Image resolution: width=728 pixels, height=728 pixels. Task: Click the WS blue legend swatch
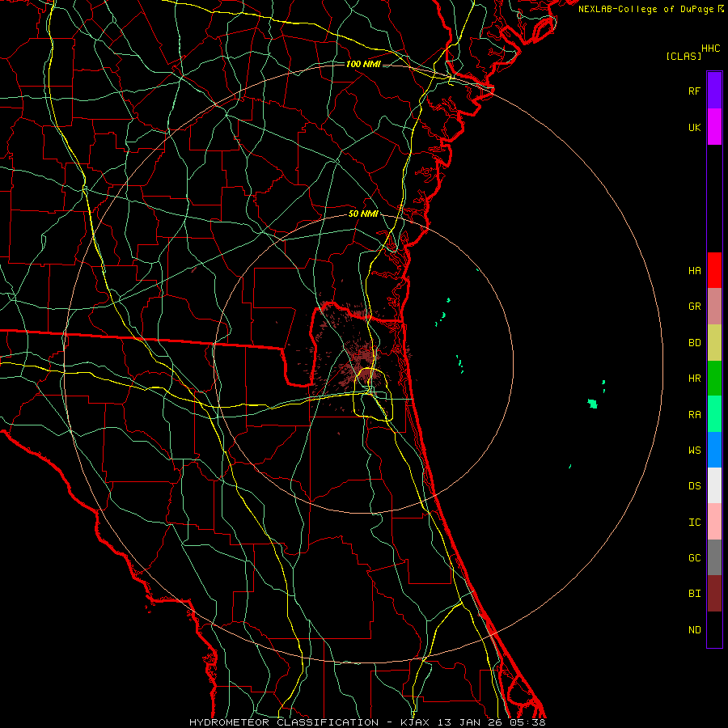(x=714, y=450)
